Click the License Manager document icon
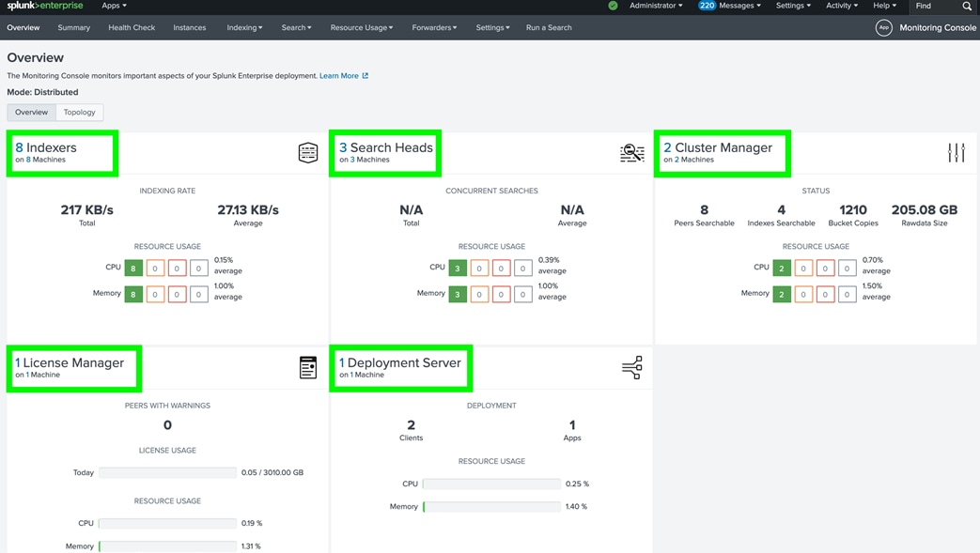The image size is (980, 553). (x=308, y=367)
